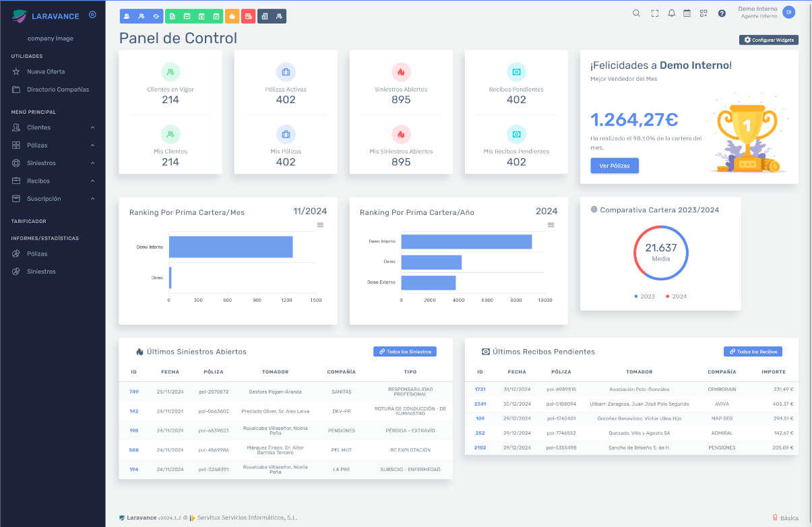Image resolution: width=812 pixels, height=527 pixels.
Task: Click the help question-mark icon
Action: tap(721, 13)
